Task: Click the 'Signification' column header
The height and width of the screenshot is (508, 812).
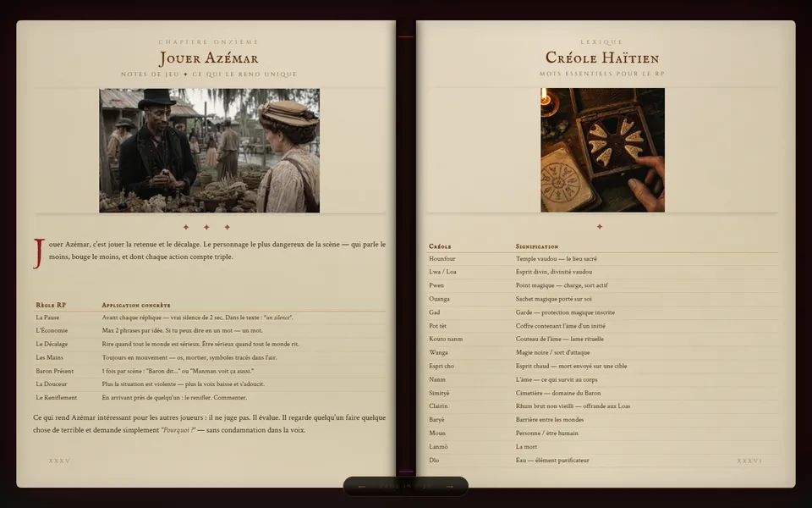Action: point(537,246)
